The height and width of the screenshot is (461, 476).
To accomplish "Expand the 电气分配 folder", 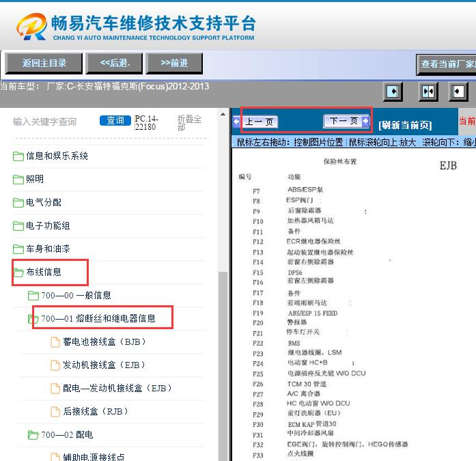I will click(44, 202).
